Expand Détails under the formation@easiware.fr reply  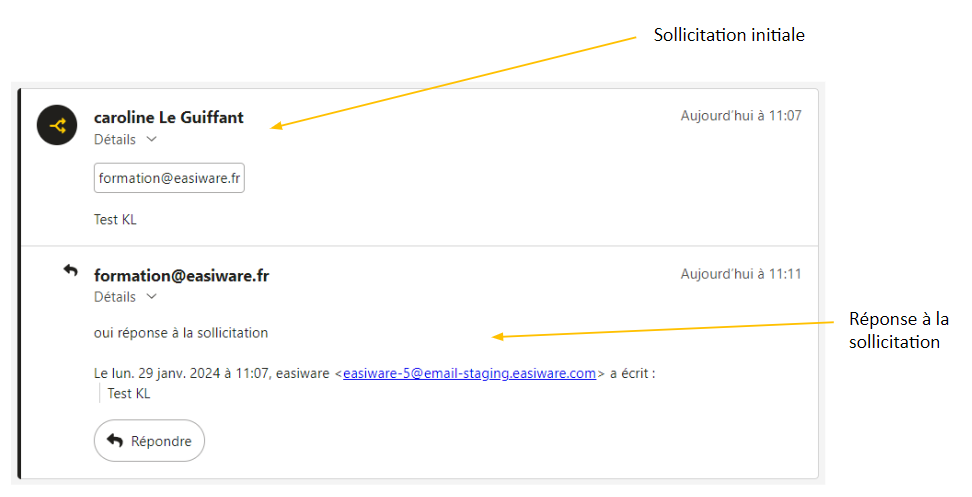125,297
